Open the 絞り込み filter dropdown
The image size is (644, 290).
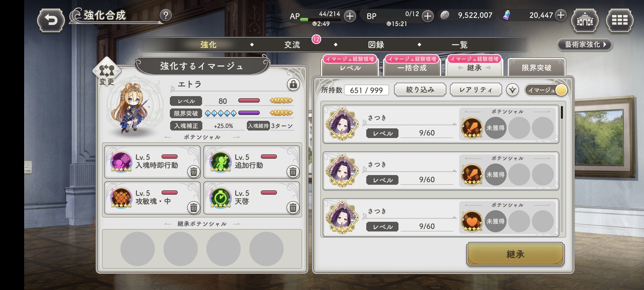click(x=420, y=90)
